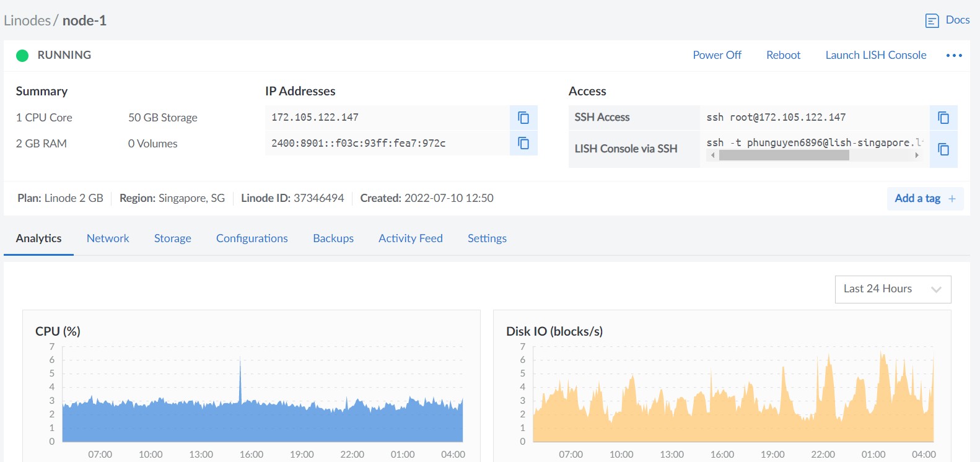Click the ssh root@172.105.122.147 command text
The height and width of the screenshot is (462, 980).
pos(776,117)
